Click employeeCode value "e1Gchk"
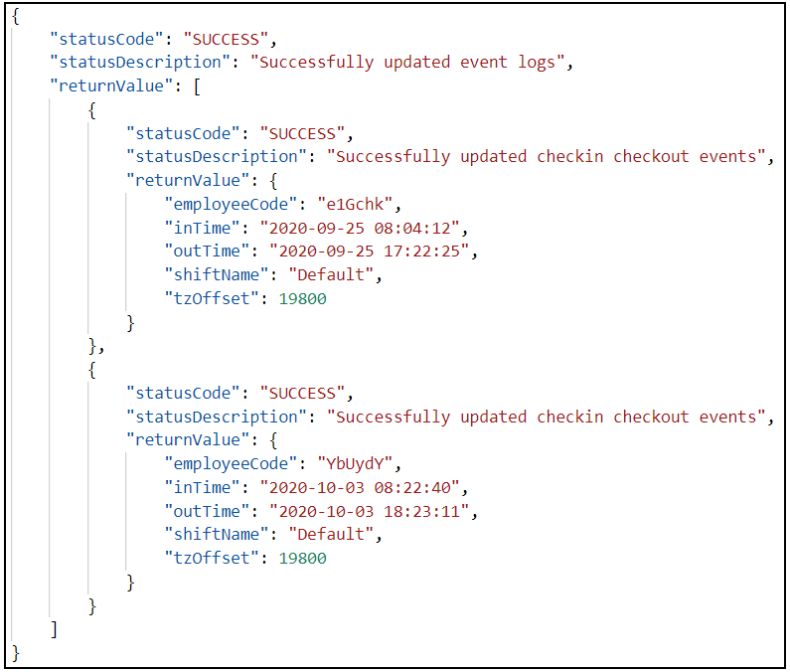Viewport: 790px width, 672px height. pyautogui.click(x=355, y=204)
